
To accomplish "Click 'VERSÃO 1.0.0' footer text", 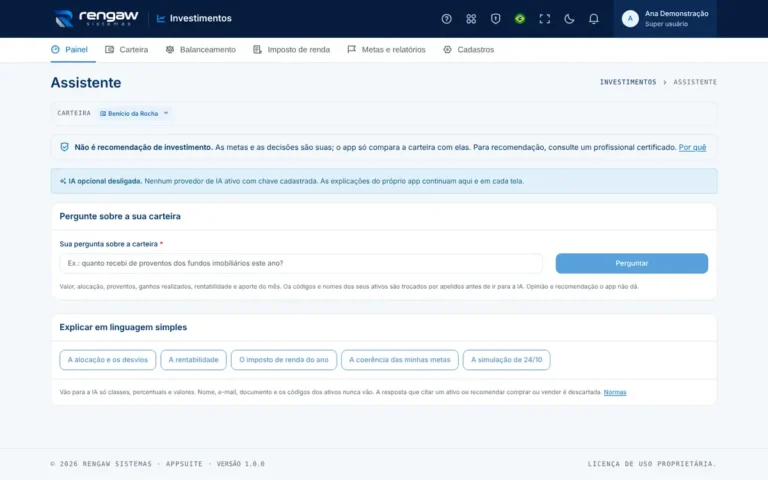I will pyautogui.click(x=240, y=464).
